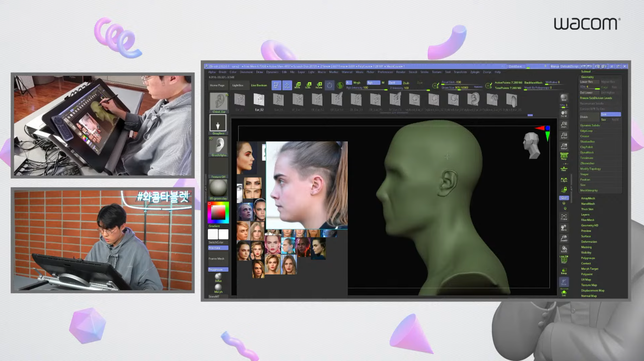644x361 pixels.
Task: Collapse the Geometry section header
Action: pos(587,77)
